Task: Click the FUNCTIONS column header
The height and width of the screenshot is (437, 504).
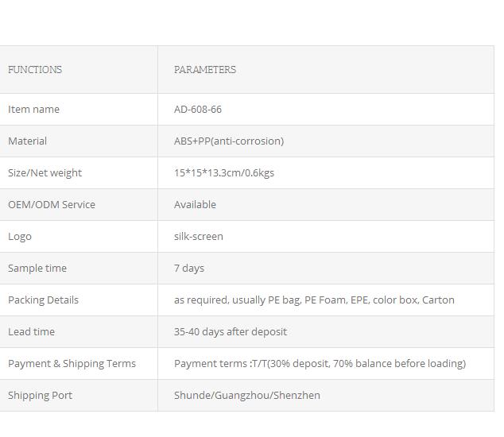Action: coord(35,70)
